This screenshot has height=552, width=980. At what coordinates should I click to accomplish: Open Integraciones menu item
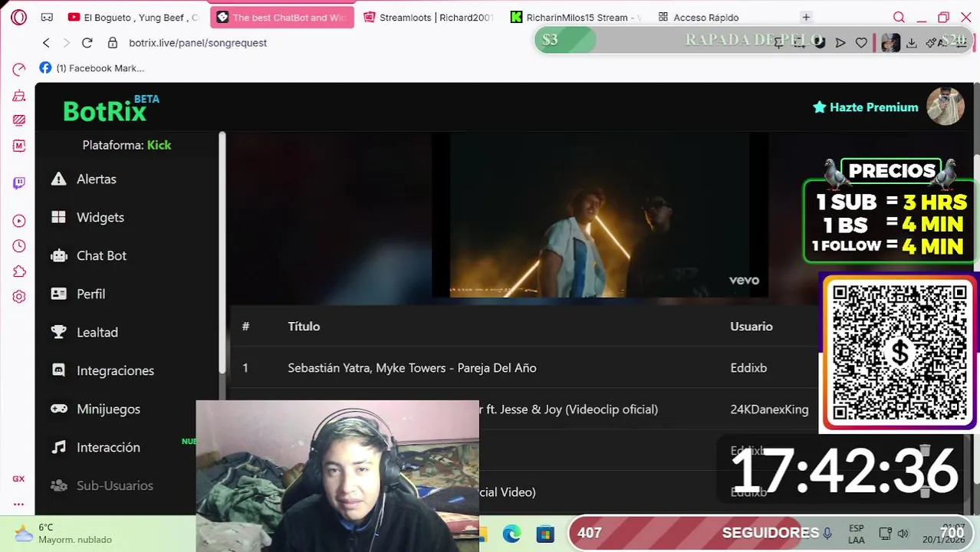115,371
